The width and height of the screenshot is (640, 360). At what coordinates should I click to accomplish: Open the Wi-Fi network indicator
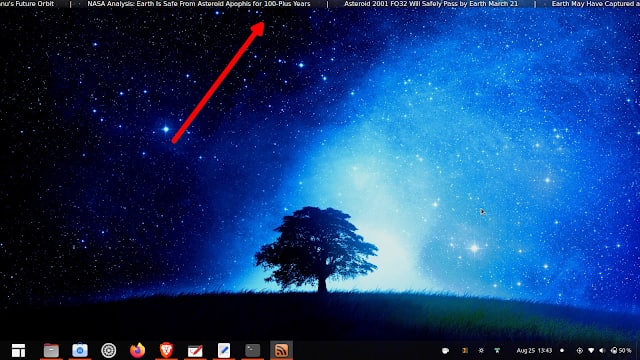click(x=591, y=351)
